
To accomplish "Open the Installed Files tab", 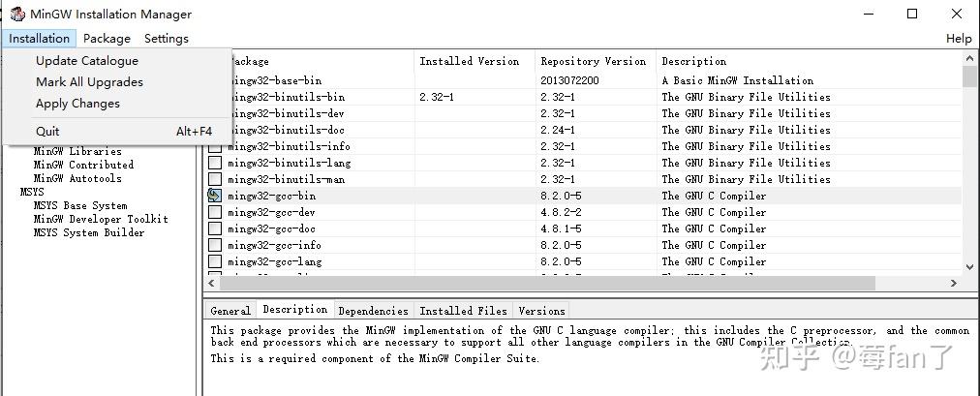I will click(463, 311).
